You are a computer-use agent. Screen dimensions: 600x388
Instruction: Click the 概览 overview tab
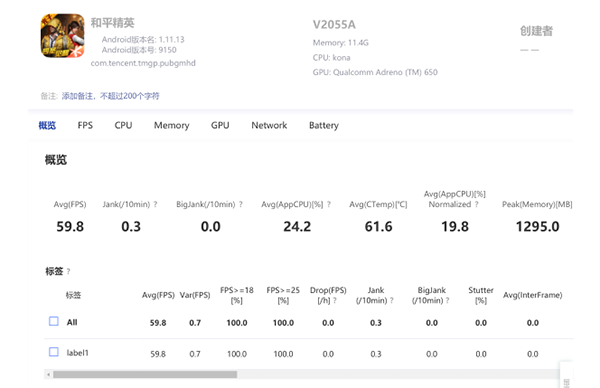47,126
